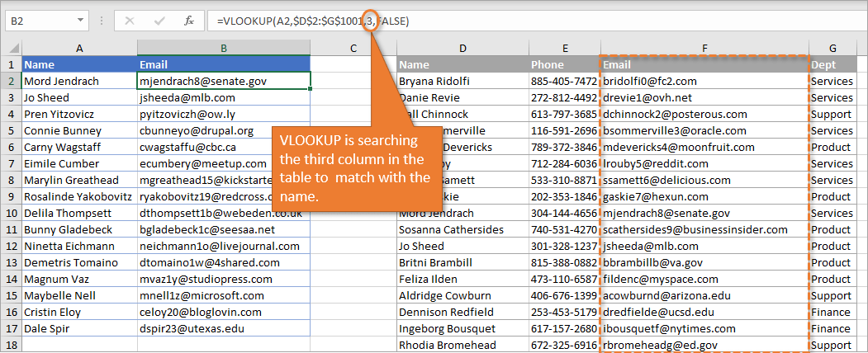Image resolution: width=868 pixels, height=353 pixels.
Task: Select cell containing mjendrach8@senate.gov in column B
Action: [x=224, y=81]
